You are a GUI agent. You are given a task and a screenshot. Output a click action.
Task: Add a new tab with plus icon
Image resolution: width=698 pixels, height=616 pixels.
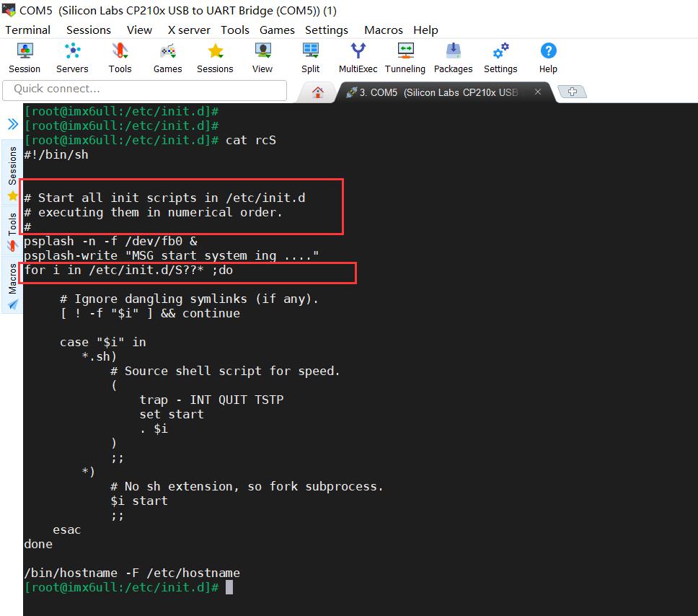573,92
